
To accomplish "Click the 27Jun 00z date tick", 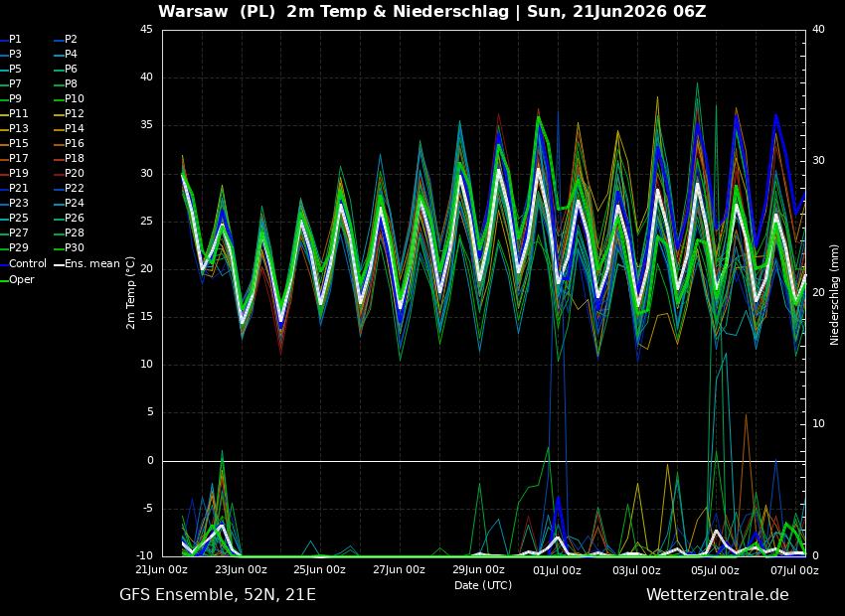I will (x=401, y=570).
